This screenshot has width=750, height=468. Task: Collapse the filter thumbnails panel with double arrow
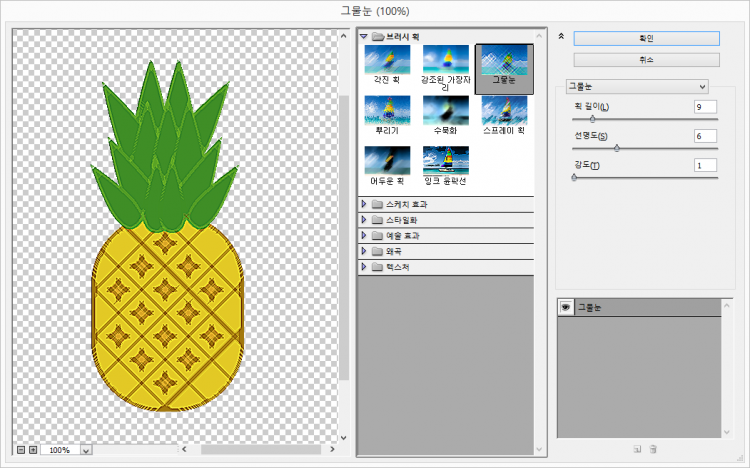(x=561, y=36)
